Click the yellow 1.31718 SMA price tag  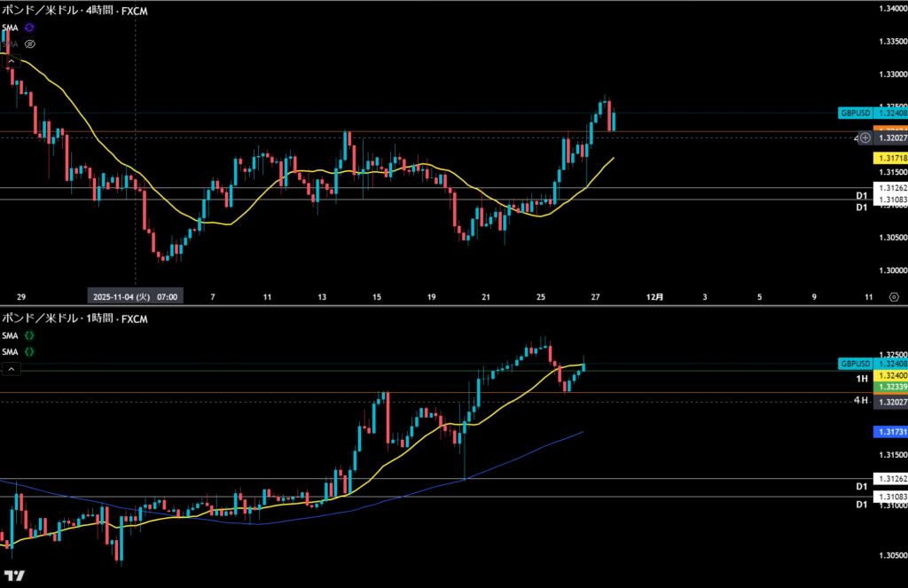coord(890,158)
